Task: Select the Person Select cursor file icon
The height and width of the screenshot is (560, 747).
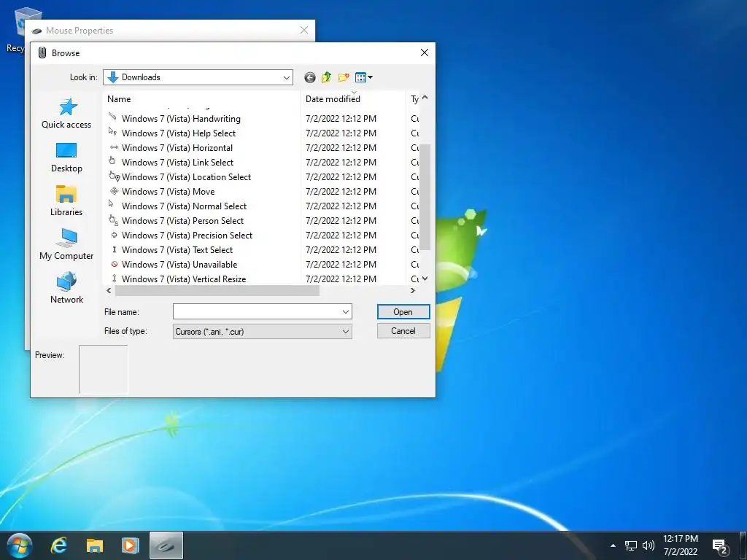Action: coord(113,220)
